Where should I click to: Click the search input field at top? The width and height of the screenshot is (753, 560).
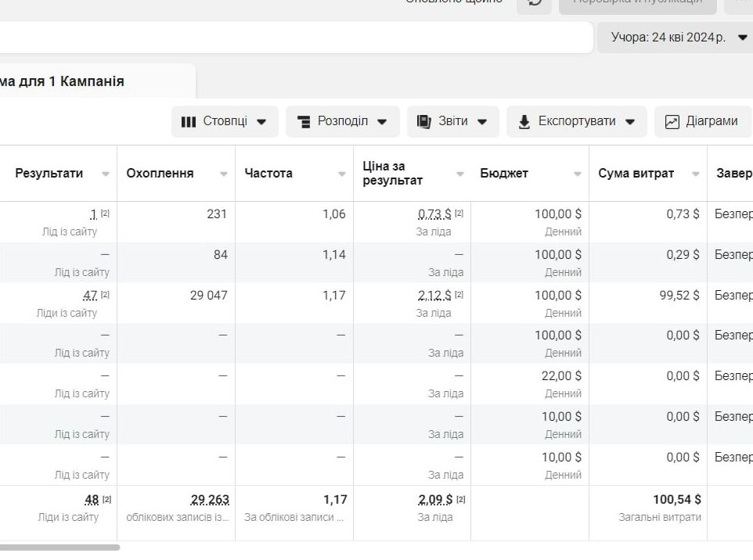296,38
